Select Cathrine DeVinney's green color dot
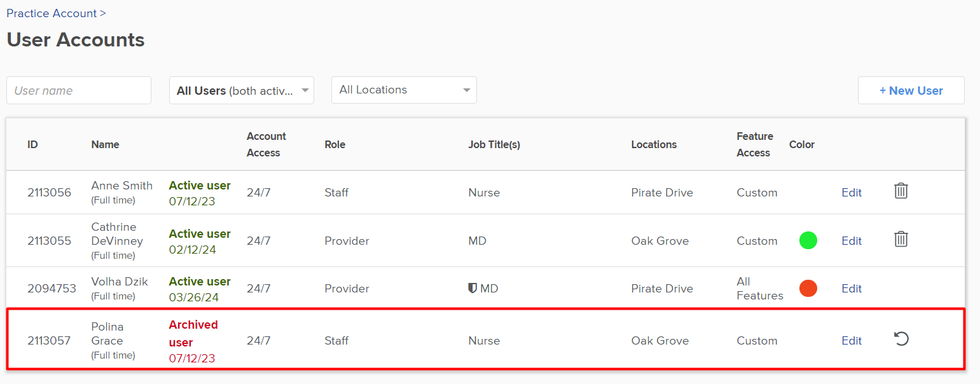The width and height of the screenshot is (980, 384). [808, 240]
